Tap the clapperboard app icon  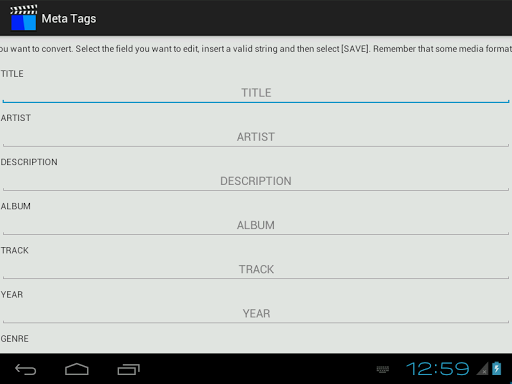(23, 18)
